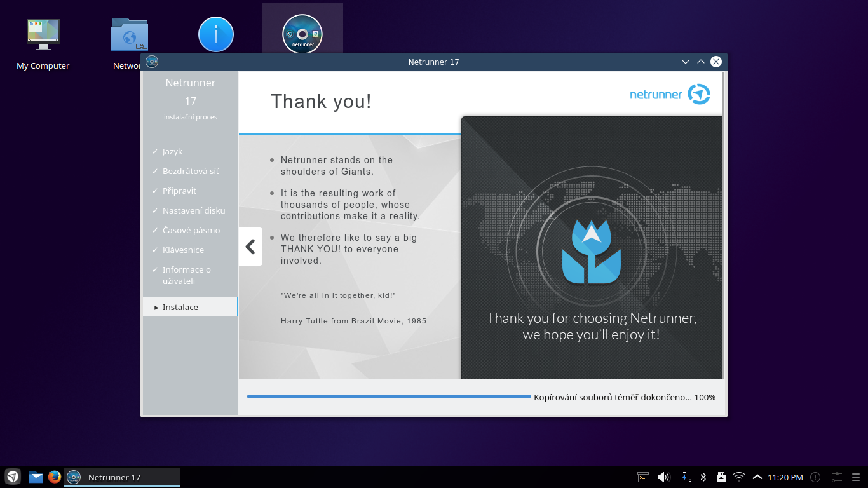Open the Wi-Fi network tray icon
Viewport: 868px width, 488px height.
tap(739, 477)
